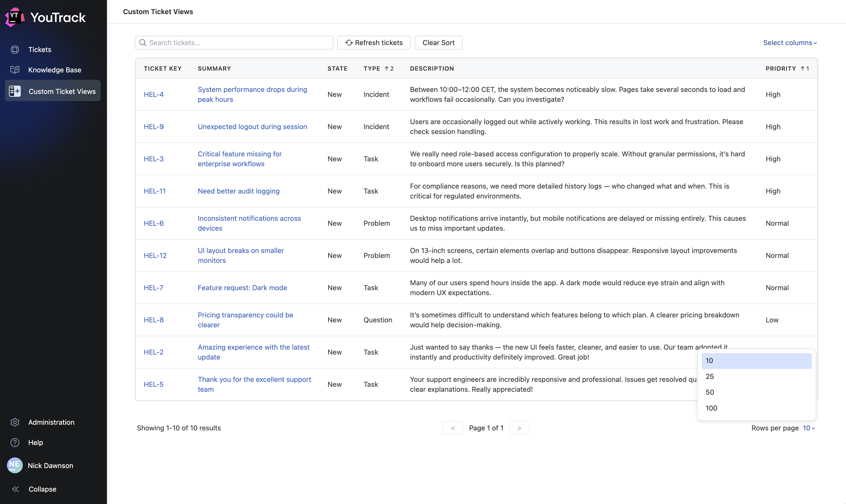The width and height of the screenshot is (846, 504).
Task: Open the Help menu item
Action: click(53, 443)
